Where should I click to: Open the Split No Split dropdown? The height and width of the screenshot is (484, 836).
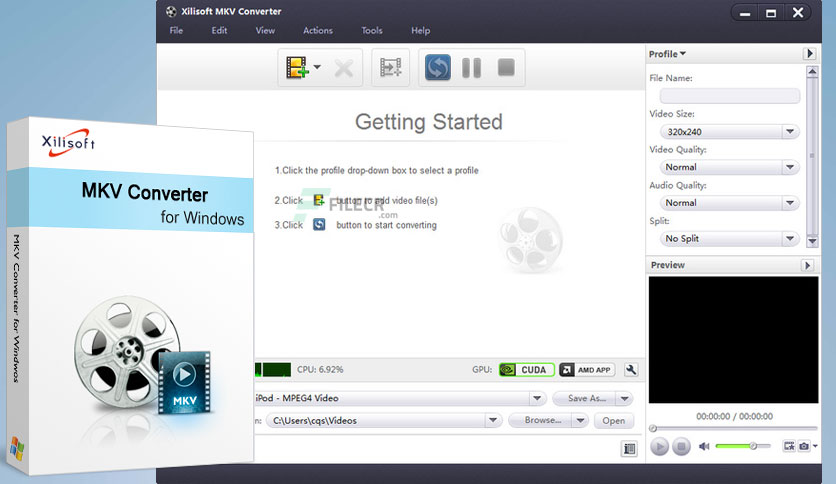pyautogui.click(x=730, y=239)
